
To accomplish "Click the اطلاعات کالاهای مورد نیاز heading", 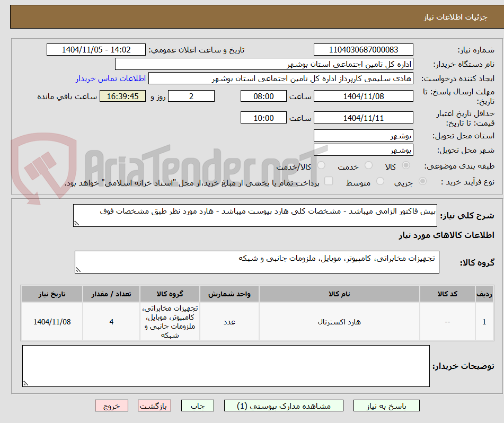I will click(446, 235).
